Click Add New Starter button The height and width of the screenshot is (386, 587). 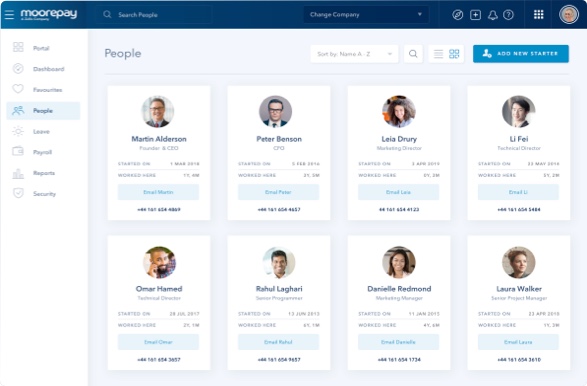[521, 54]
